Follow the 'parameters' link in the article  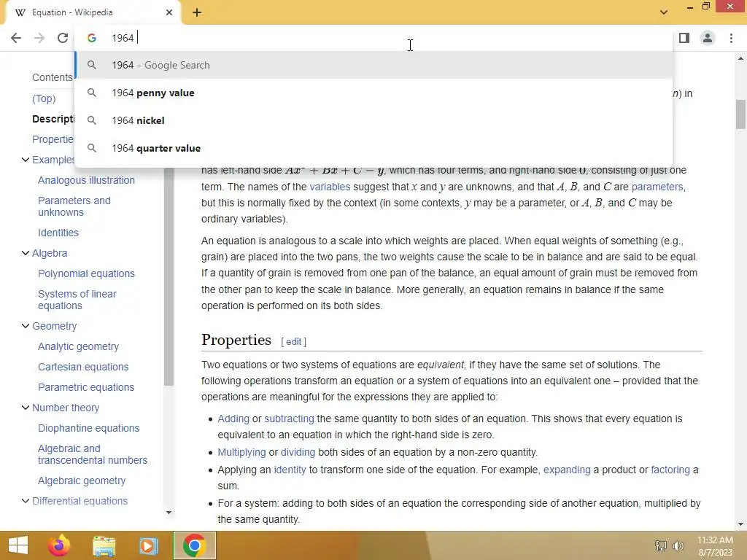pyautogui.click(x=657, y=187)
